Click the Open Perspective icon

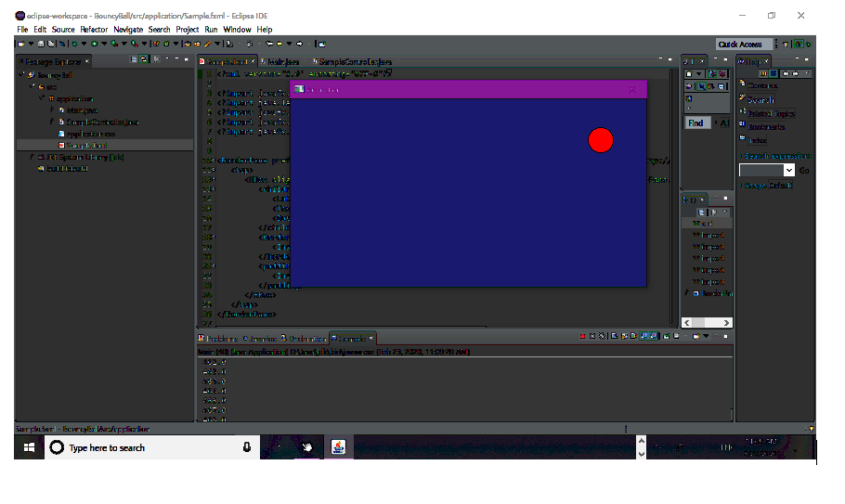tap(786, 45)
